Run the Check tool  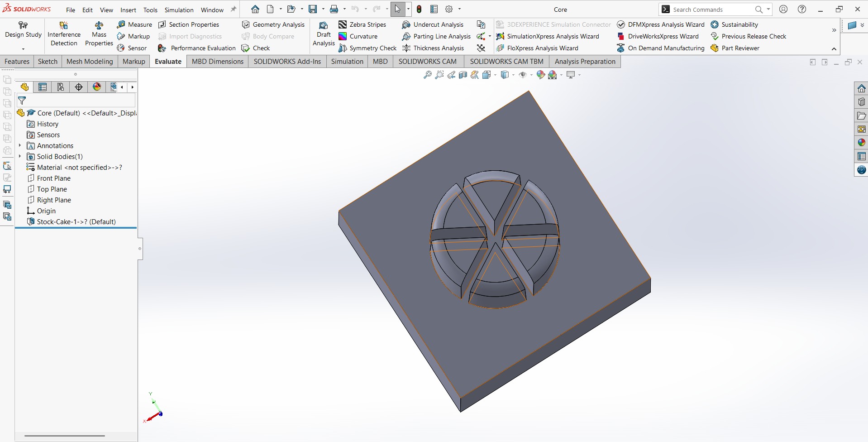pyautogui.click(x=256, y=48)
